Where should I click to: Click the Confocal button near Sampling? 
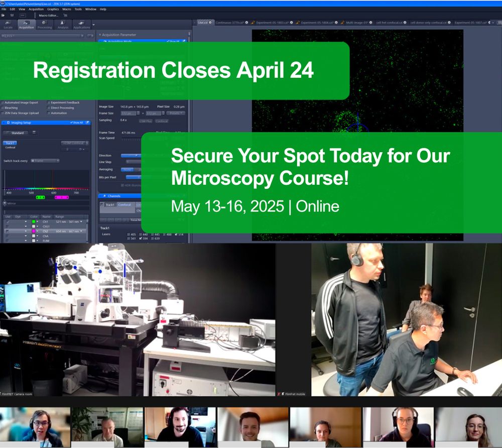pyautogui.click(x=161, y=122)
